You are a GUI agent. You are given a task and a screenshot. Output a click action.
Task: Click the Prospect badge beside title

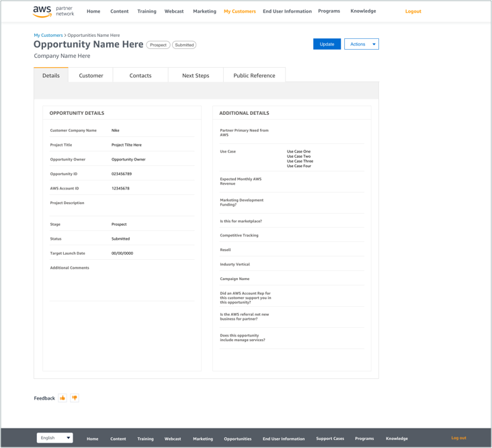tap(158, 45)
